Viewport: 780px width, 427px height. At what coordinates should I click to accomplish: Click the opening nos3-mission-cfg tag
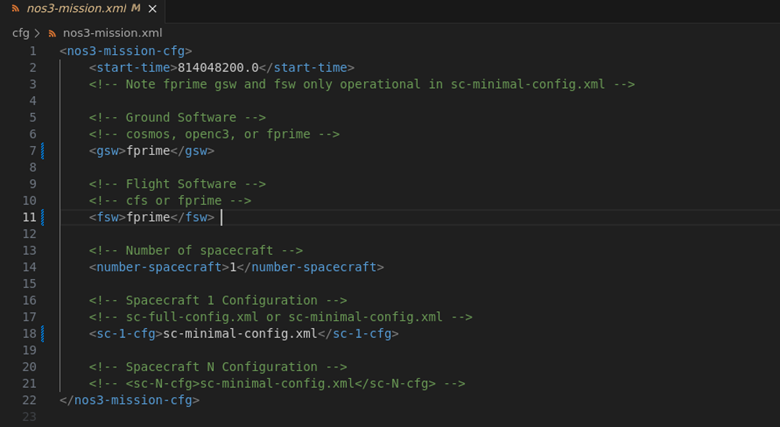click(x=126, y=51)
